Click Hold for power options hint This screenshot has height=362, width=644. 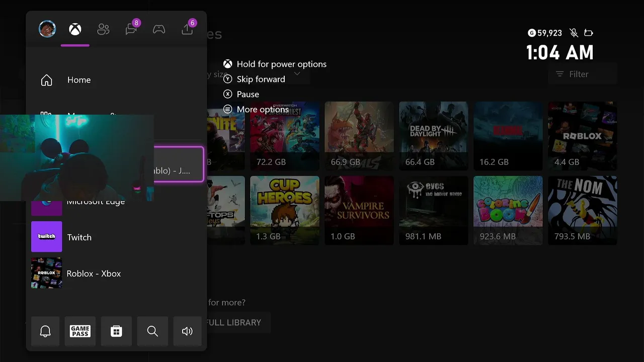tap(275, 64)
